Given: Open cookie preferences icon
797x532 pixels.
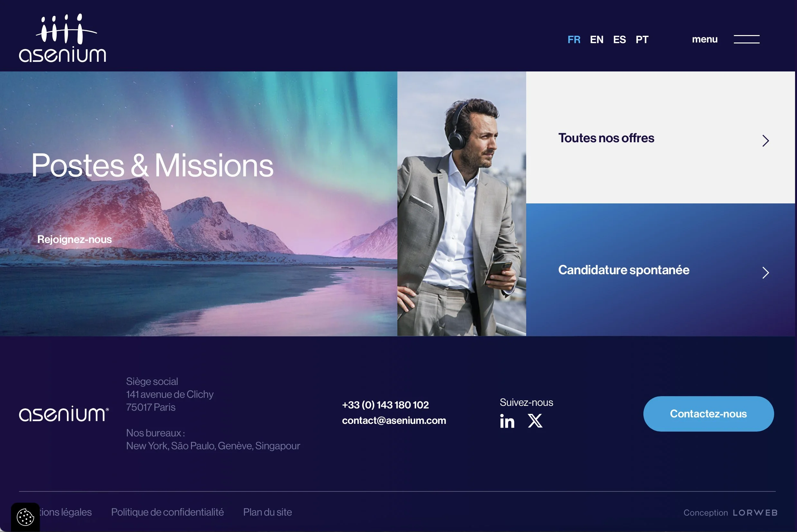Looking at the screenshot, I should coord(25,517).
